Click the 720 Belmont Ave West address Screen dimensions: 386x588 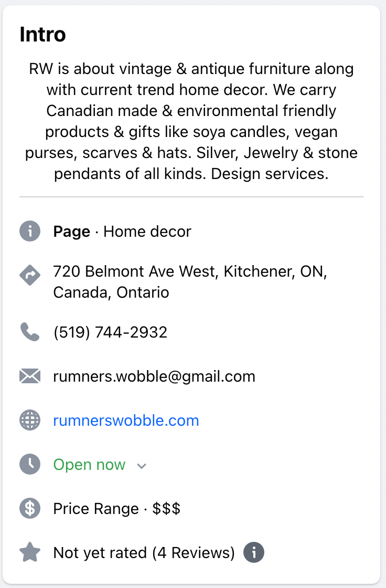point(190,282)
